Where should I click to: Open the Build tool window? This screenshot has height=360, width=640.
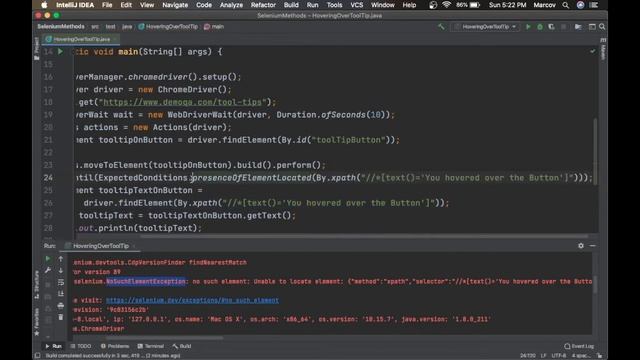tap(182, 346)
